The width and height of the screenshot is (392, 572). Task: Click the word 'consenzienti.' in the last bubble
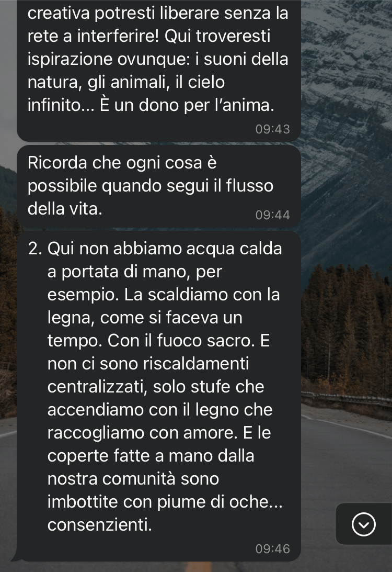point(99,525)
